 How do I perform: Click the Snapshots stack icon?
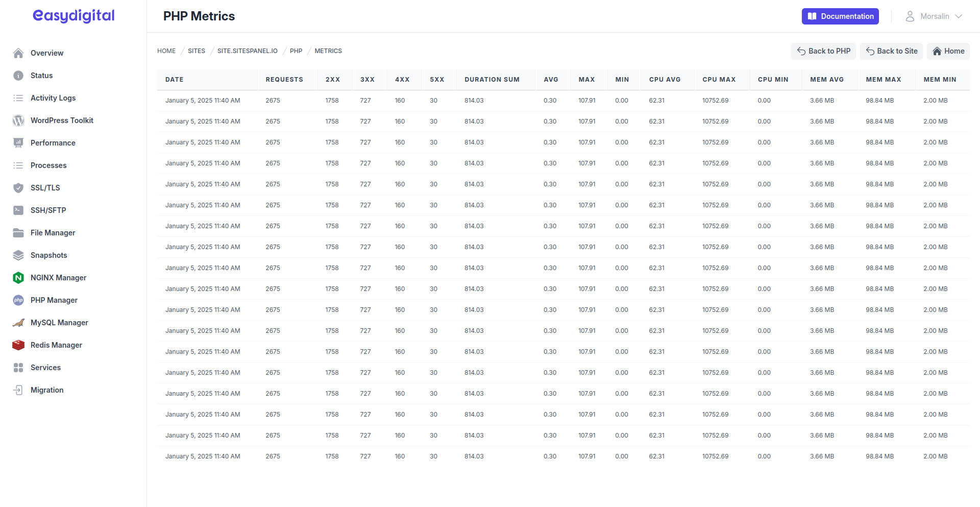pyautogui.click(x=18, y=255)
